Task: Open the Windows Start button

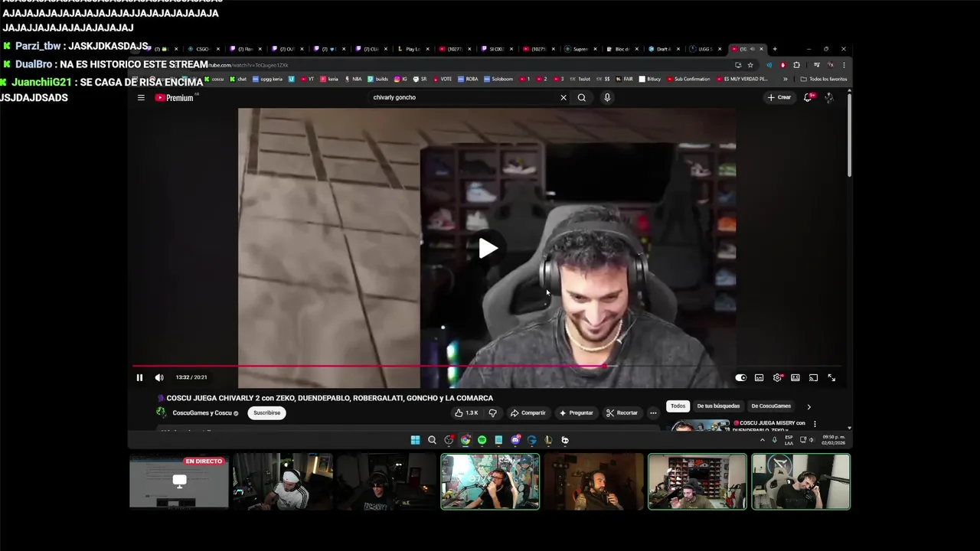Action: coord(415,440)
